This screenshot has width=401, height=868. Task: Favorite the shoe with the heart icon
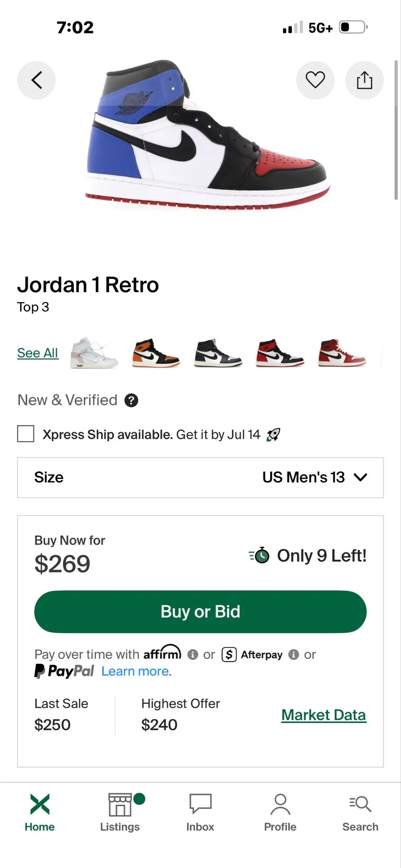315,80
